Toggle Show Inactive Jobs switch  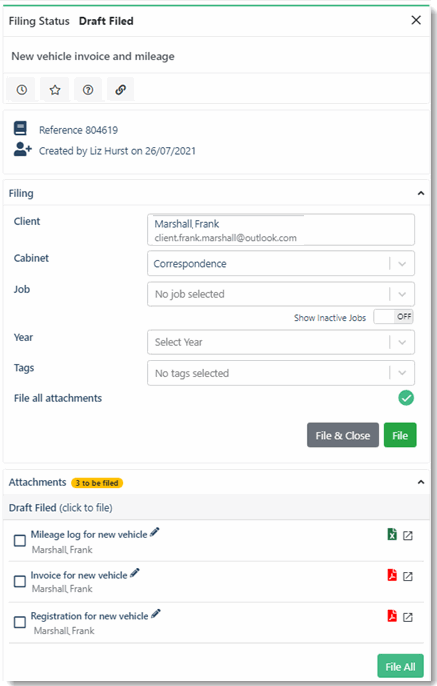[x=393, y=316]
